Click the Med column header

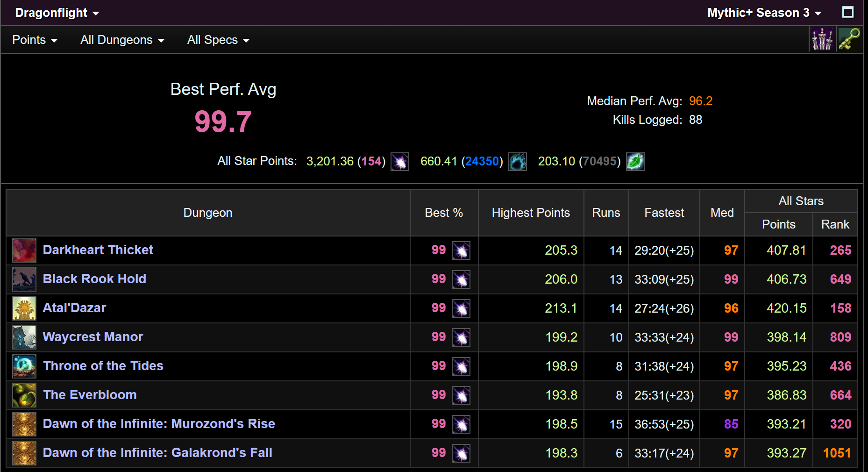(x=722, y=213)
